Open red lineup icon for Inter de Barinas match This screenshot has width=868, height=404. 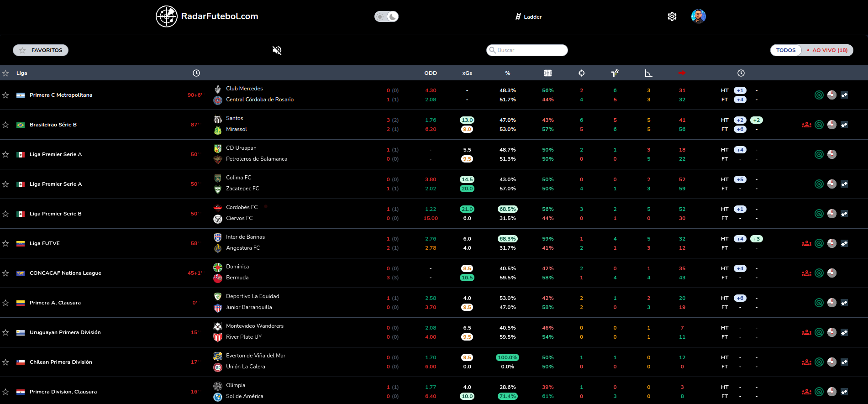(807, 243)
